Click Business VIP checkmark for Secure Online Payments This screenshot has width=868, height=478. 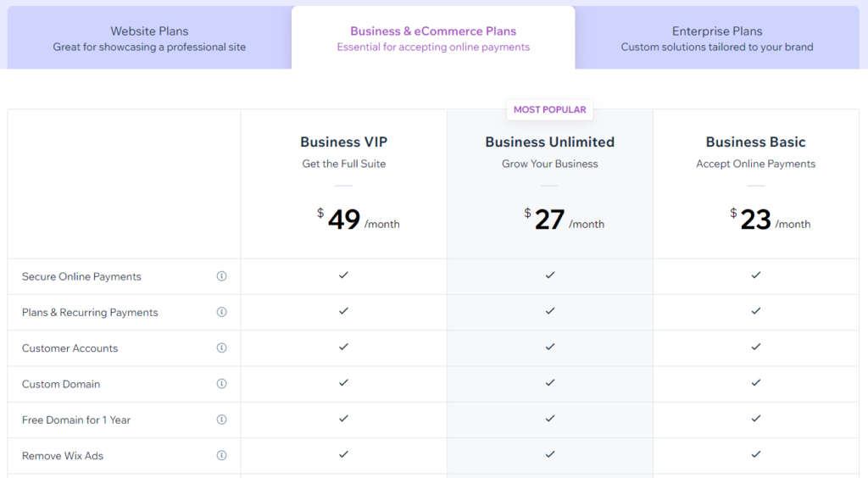[344, 275]
